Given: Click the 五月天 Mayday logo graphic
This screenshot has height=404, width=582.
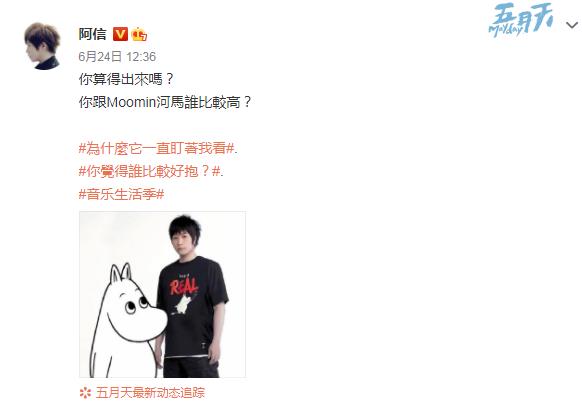Looking at the screenshot, I should (521, 20).
